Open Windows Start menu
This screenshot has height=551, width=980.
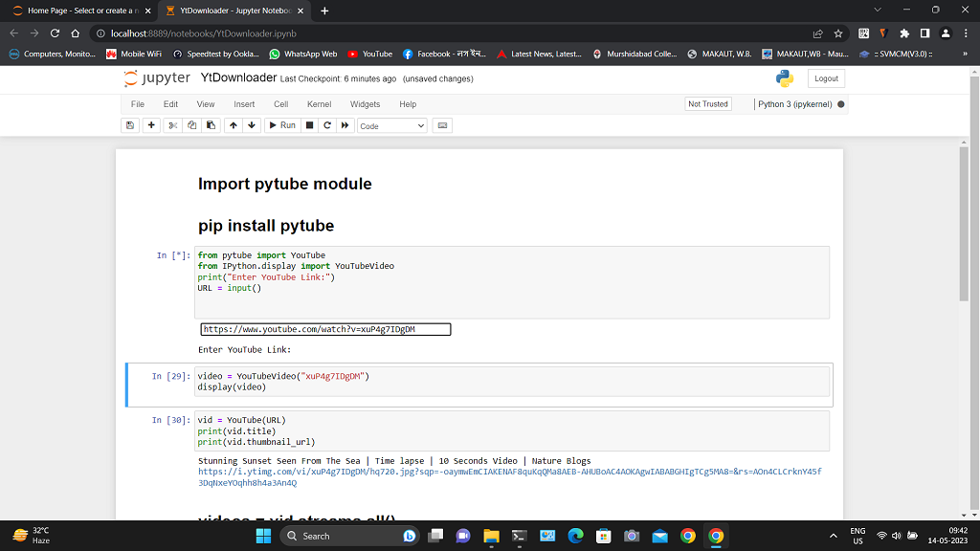[264, 536]
